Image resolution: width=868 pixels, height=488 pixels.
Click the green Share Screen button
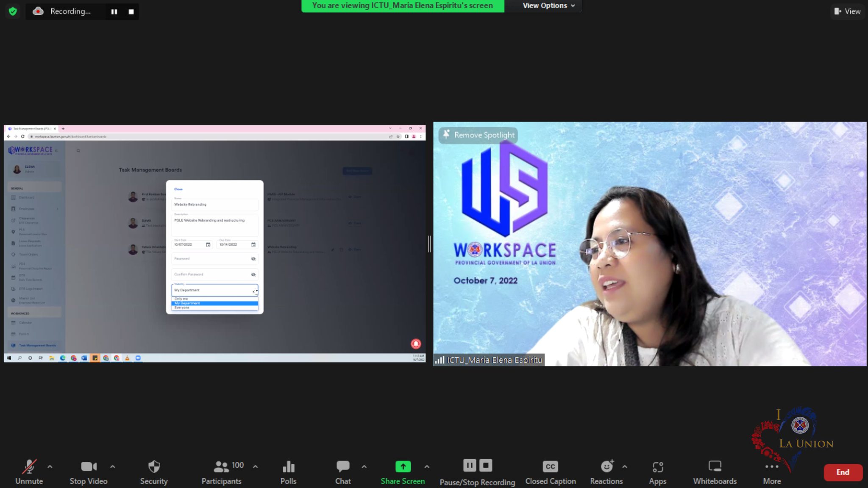click(x=403, y=472)
